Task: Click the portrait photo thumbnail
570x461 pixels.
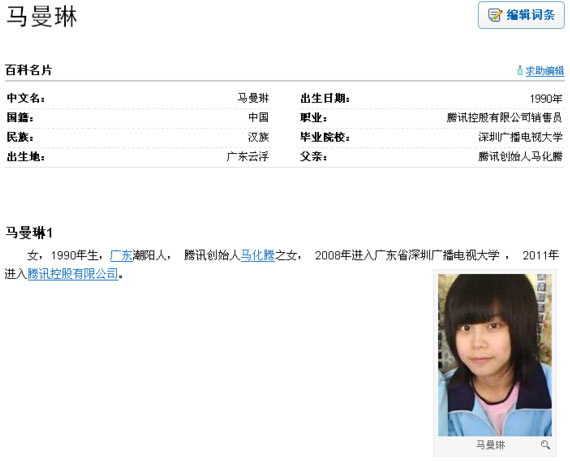Action: click(495, 355)
